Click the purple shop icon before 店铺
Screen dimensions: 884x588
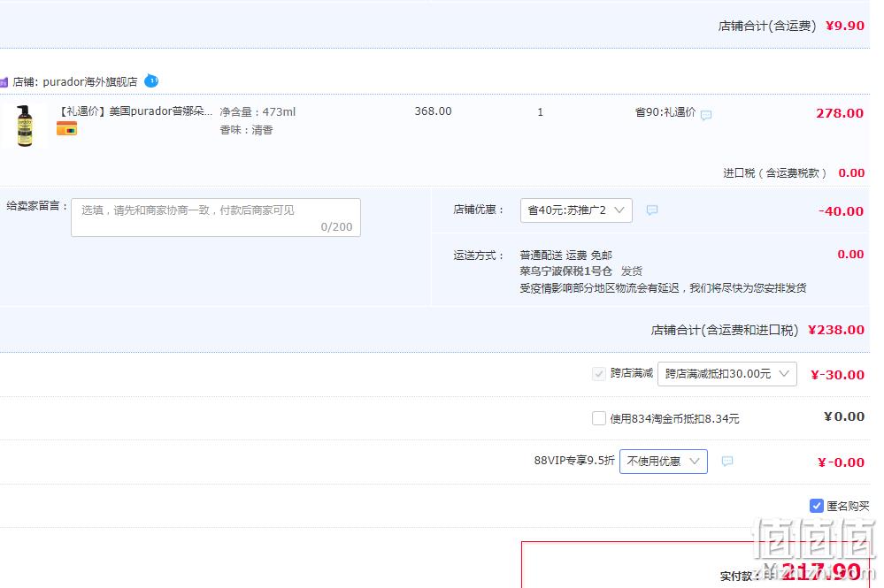click(4, 82)
